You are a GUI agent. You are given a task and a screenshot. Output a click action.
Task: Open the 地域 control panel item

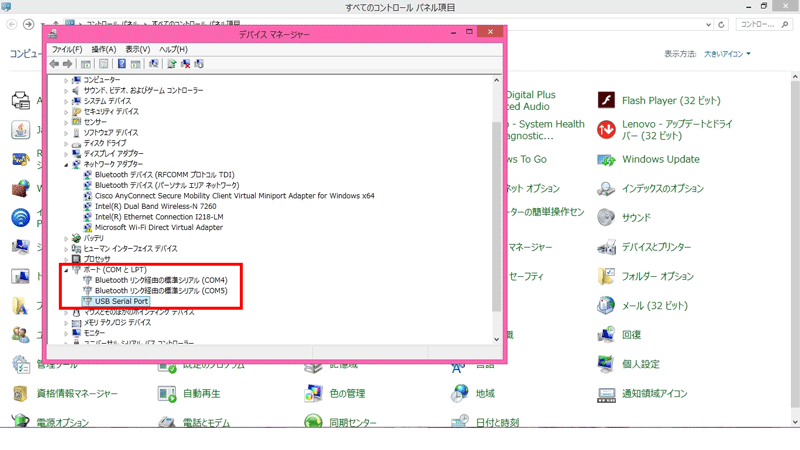[x=472, y=393]
